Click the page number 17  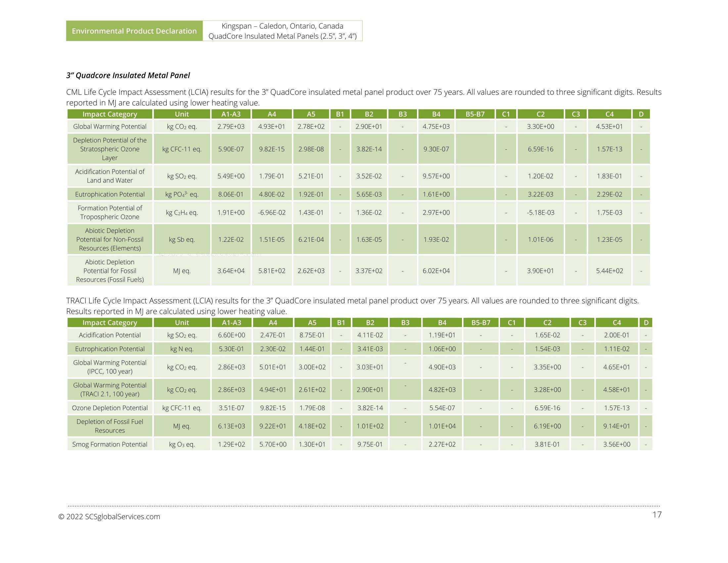[x=657, y=515]
